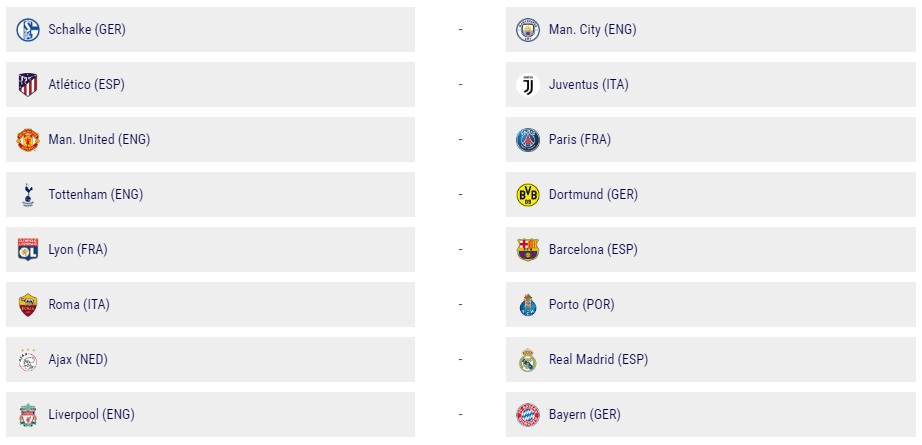Click the Barcelona club crest
Viewport: 922px width, 445px height.
click(528, 250)
